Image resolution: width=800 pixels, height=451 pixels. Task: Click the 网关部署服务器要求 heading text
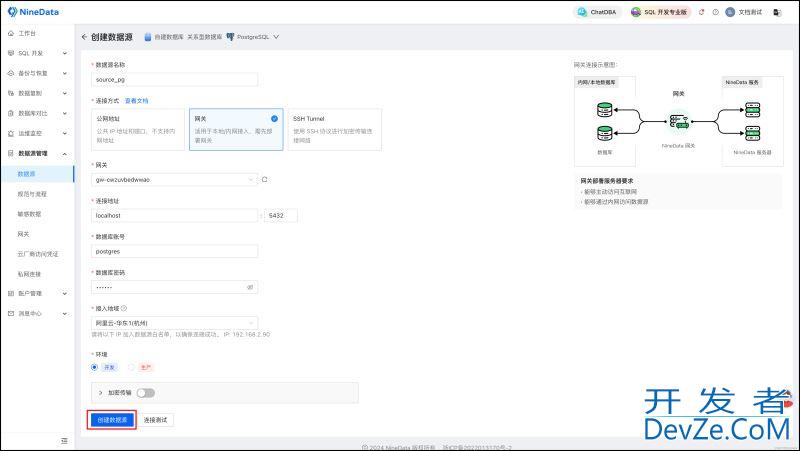coord(607,181)
